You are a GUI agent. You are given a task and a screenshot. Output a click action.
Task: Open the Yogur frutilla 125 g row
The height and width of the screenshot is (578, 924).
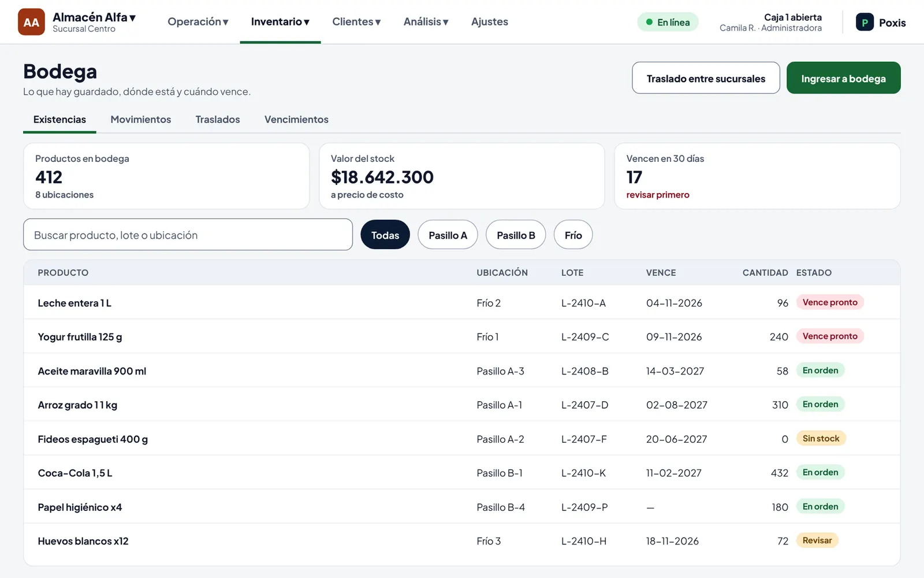462,336
